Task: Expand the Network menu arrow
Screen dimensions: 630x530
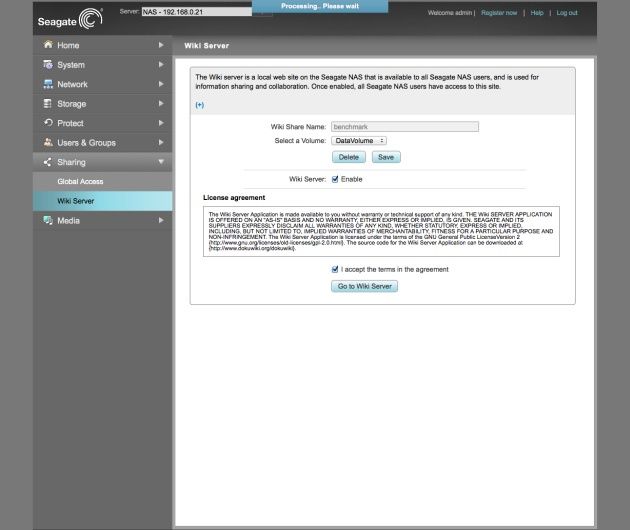Action: (x=161, y=84)
